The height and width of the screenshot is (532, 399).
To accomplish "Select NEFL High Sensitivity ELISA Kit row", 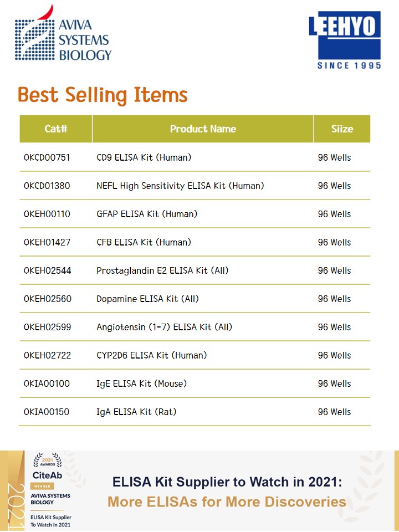I will 180,186.
